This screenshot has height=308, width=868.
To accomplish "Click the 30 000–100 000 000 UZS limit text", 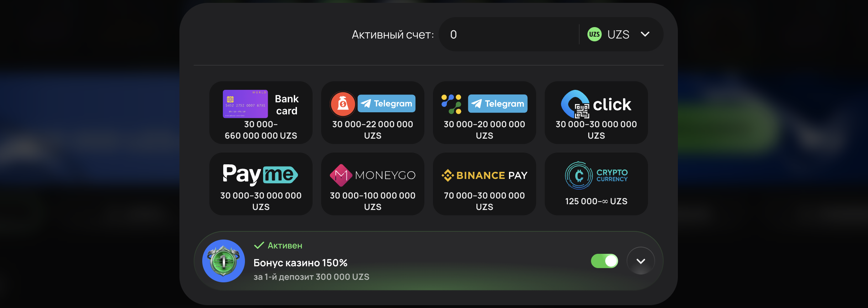I will tap(372, 201).
